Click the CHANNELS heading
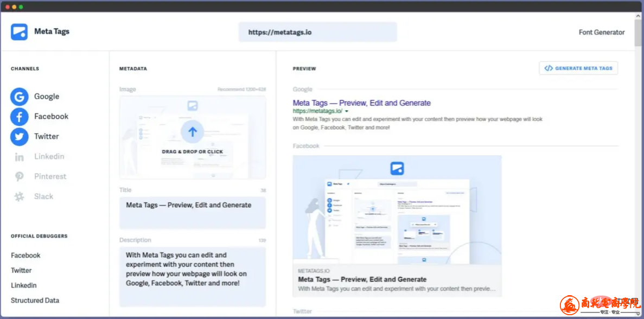 (x=25, y=68)
